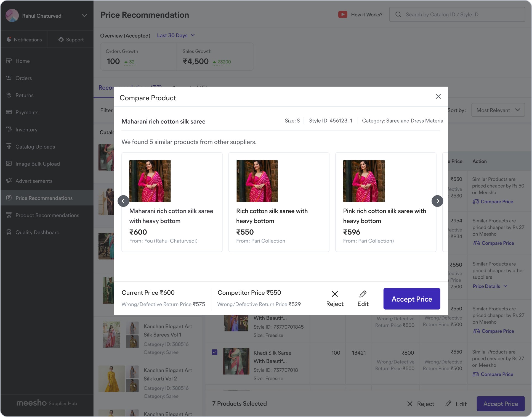Click Edit in Compare Product dialog
The height and width of the screenshot is (417, 532).
pyautogui.click(x=363, y=299)
